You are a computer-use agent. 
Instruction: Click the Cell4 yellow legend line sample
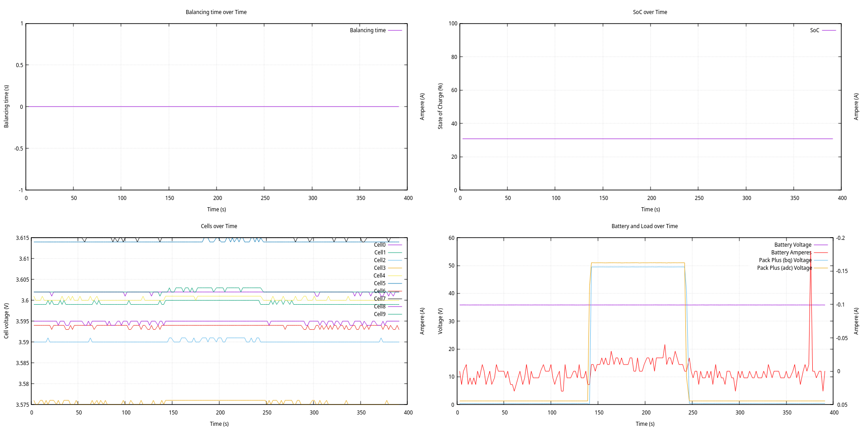coord(395,276)
